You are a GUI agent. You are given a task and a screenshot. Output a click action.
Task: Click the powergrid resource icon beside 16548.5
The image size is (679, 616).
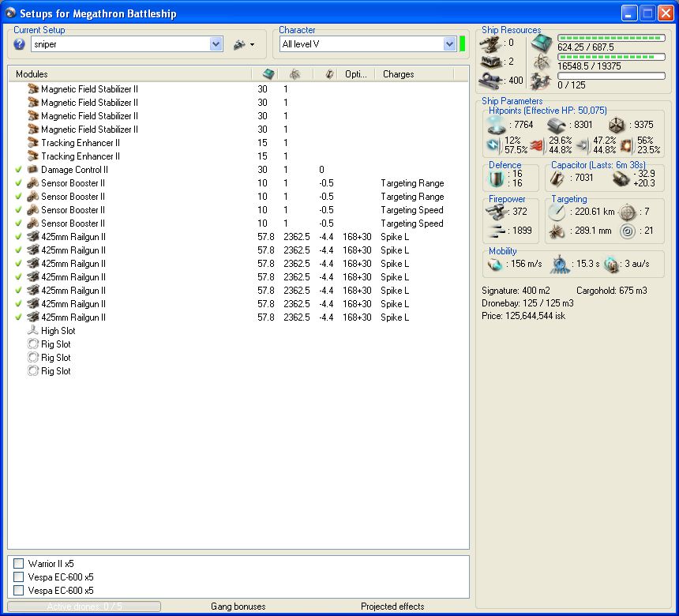pyautogui.click(x=542, y=62)
